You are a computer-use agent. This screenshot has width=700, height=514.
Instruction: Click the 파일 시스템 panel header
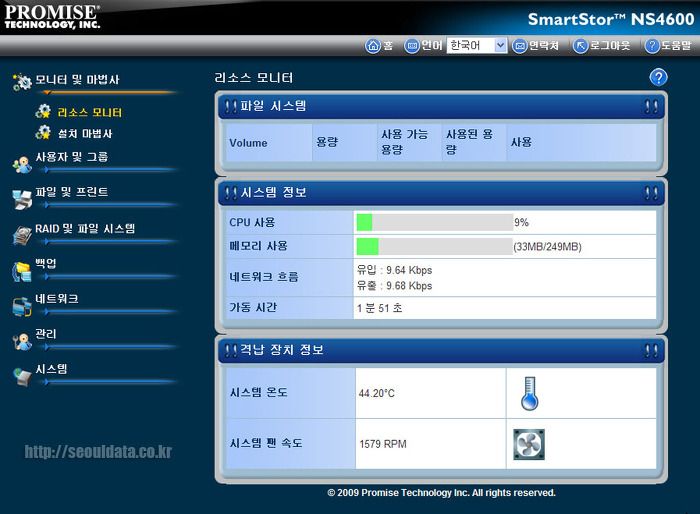point(441,106)
